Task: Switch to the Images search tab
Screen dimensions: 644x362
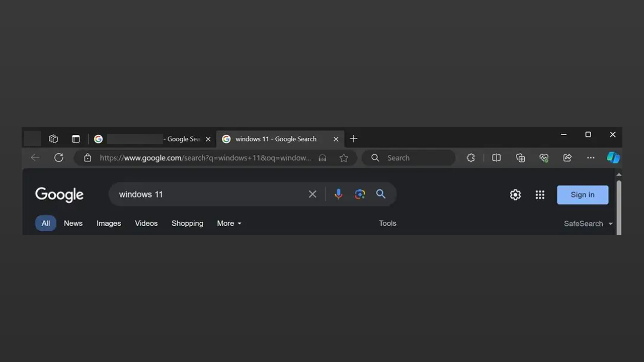Action: point(109,223)
